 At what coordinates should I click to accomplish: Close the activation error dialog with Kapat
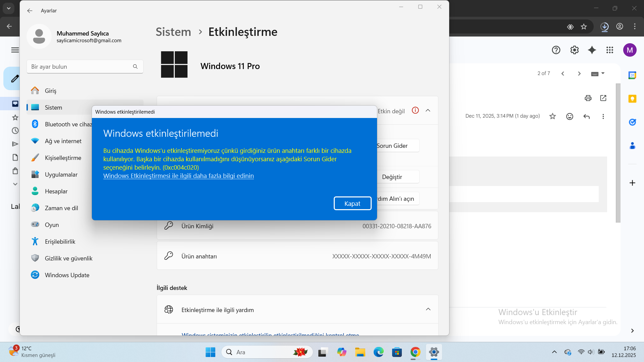click(353, 203)
